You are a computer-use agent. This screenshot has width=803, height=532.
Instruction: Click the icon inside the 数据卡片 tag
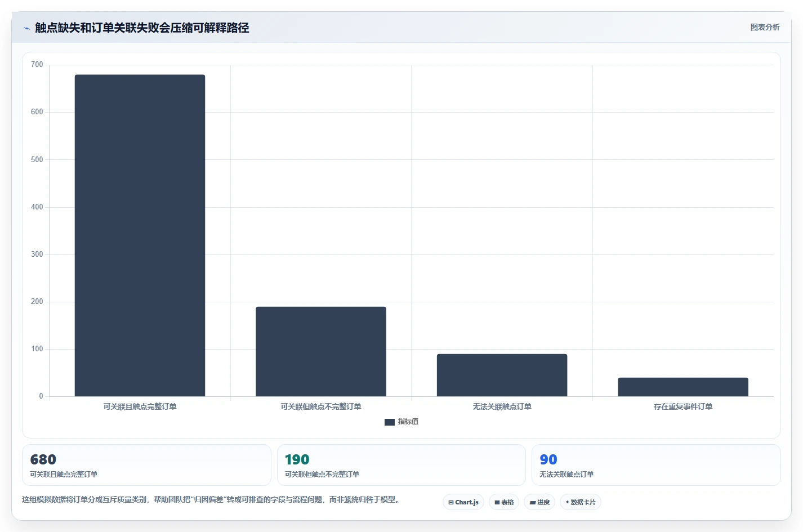point(567,502)
